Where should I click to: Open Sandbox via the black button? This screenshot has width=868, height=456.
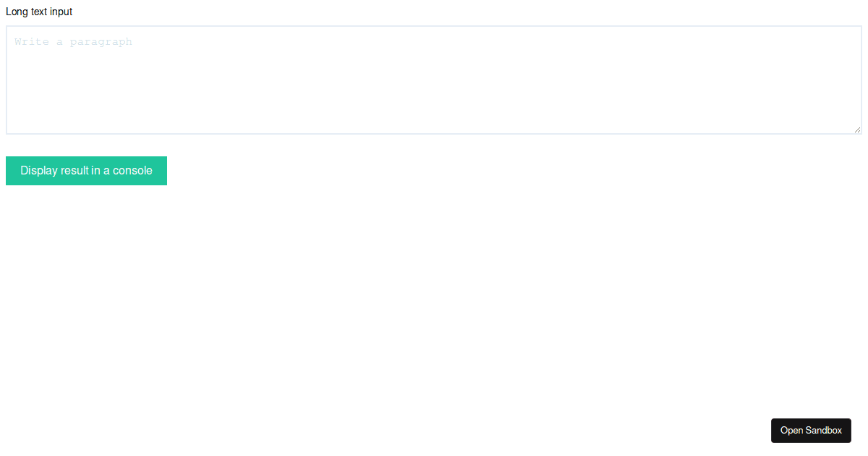coord(811,431)
